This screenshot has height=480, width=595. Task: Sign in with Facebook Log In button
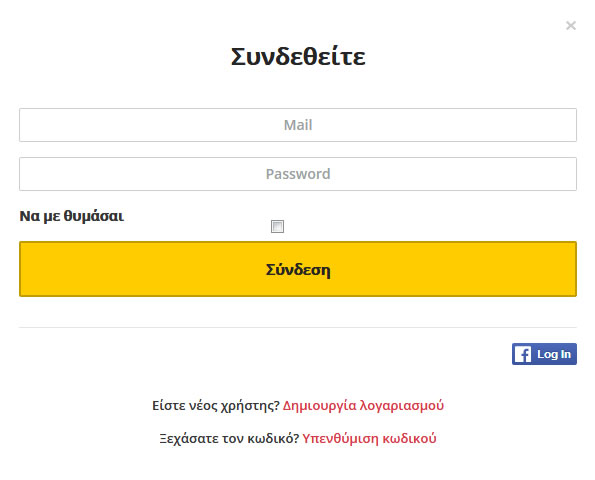(544, 354)
